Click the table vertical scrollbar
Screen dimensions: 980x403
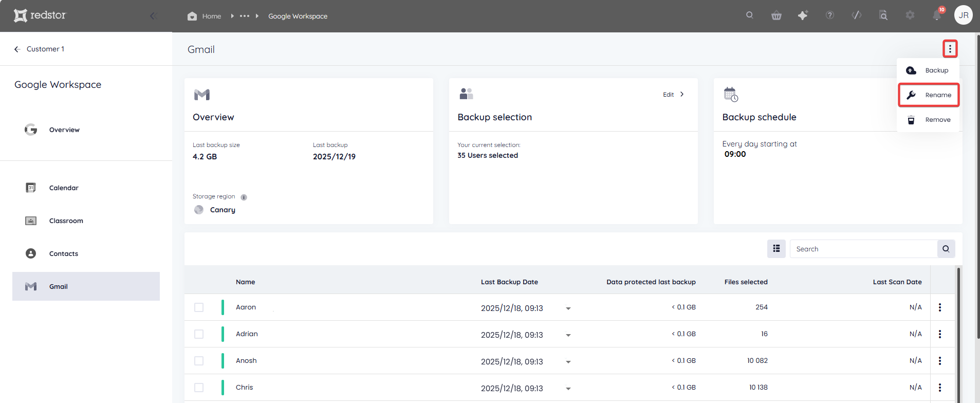pyautogui.click(x=958, y=334)
